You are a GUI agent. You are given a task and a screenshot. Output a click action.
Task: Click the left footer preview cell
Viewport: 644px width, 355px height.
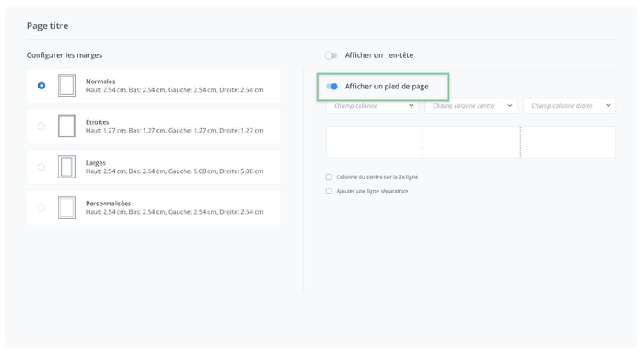click(x=374, y=142)
